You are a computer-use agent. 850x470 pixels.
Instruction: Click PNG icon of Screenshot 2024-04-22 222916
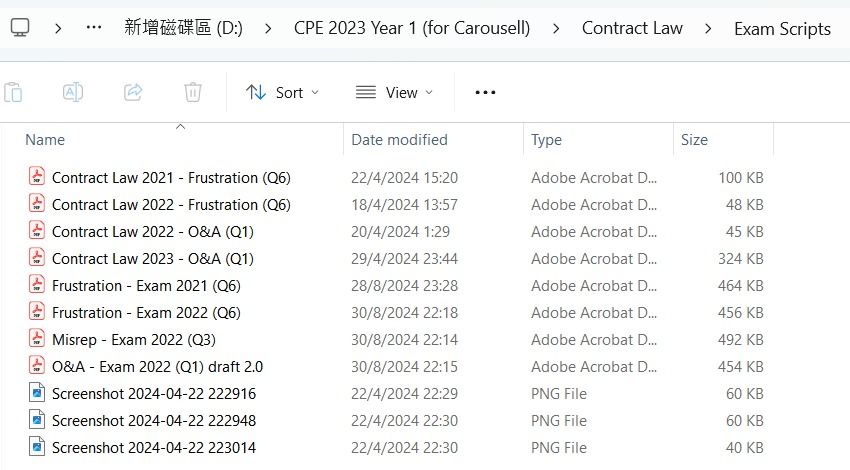pyautogui.click(x=37, y=393)
